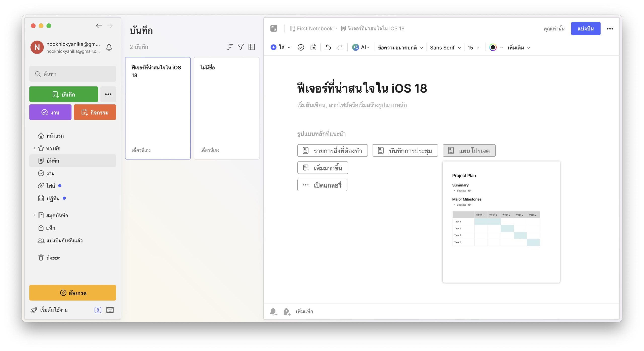The image size is (644, 351).
Task: Click the yellow อัพเกรด upgrade button
Action: 72,293
